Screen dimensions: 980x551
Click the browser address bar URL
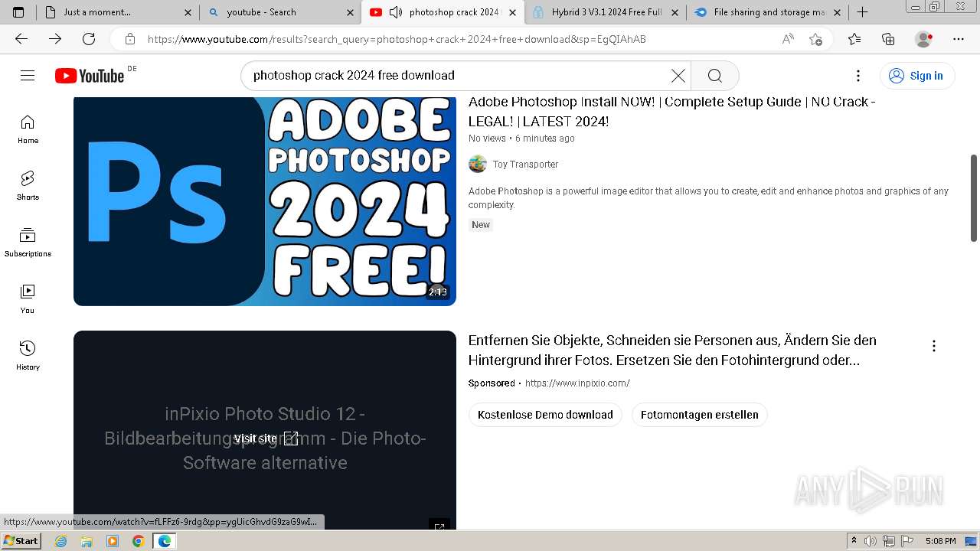click(397, 39)
